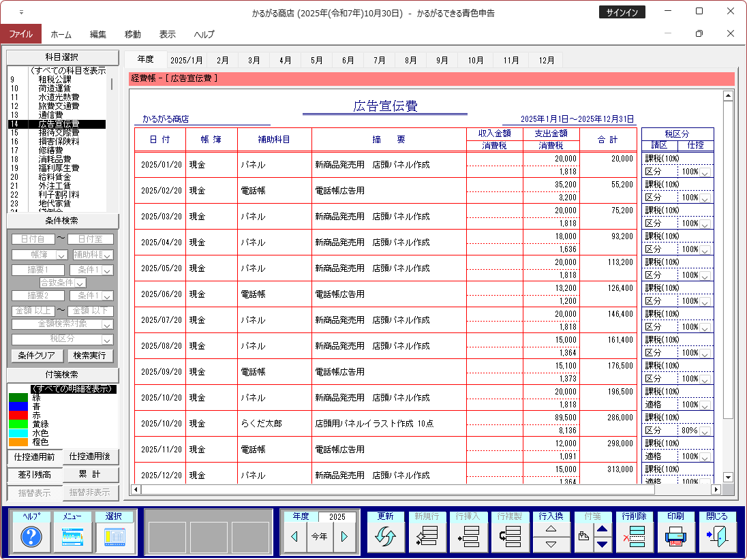The height and width of the screenshot is (560, 747).
Task: Open the 編集 menu
Action: coord(98,34)
